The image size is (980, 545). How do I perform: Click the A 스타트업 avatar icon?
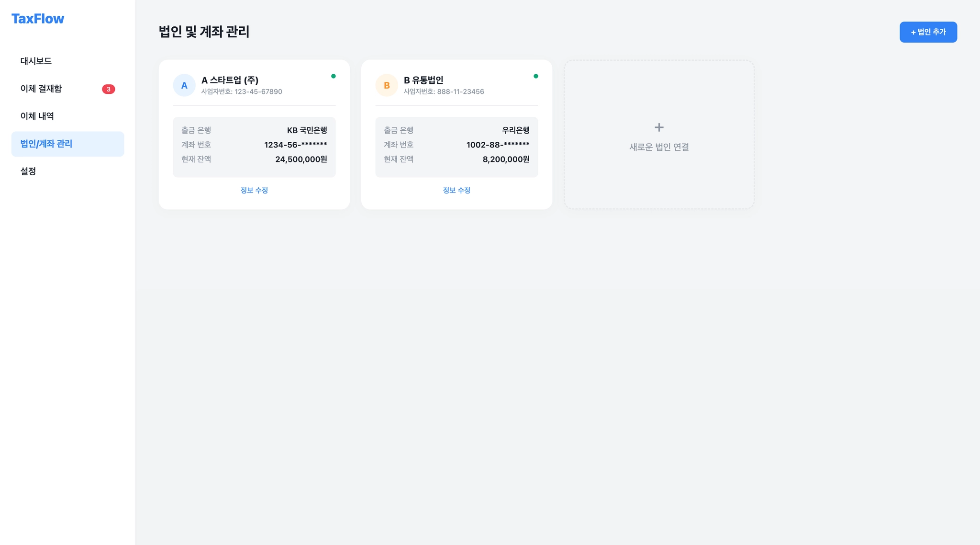(184, 85)
